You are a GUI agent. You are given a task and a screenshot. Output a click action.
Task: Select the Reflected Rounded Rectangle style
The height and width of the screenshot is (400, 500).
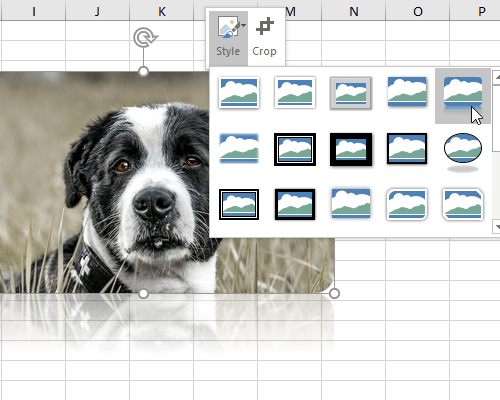[x=463, y=96]
